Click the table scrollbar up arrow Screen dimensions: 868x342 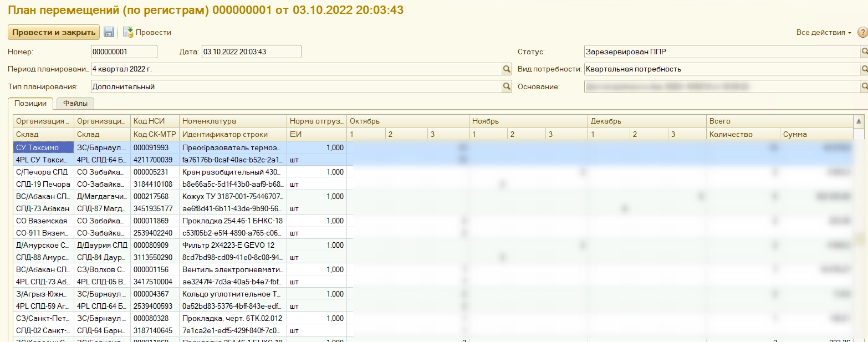(x=859, y=121)
